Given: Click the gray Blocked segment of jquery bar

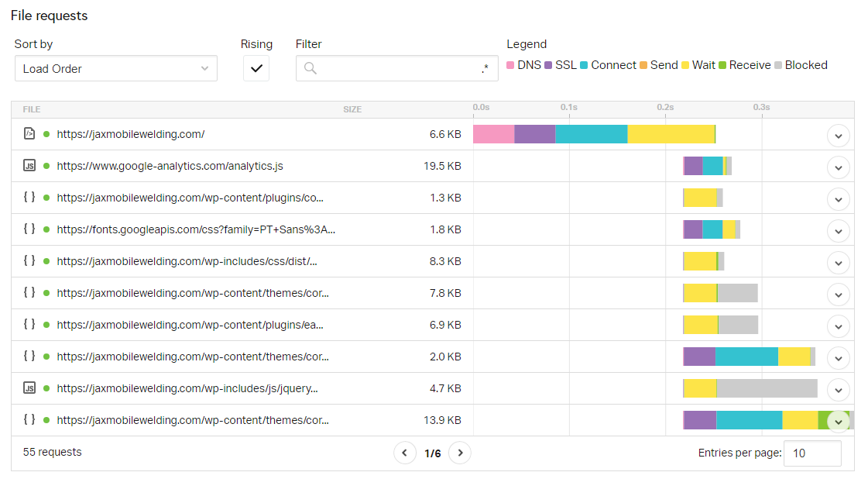Looking at the screenshot, I should pyautogui.click(x=767, y=388).
